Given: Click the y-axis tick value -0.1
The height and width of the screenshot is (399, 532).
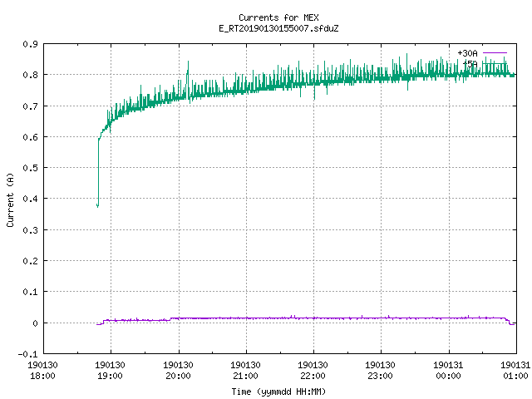Looking at the screenshot, I should coord(27,354).
